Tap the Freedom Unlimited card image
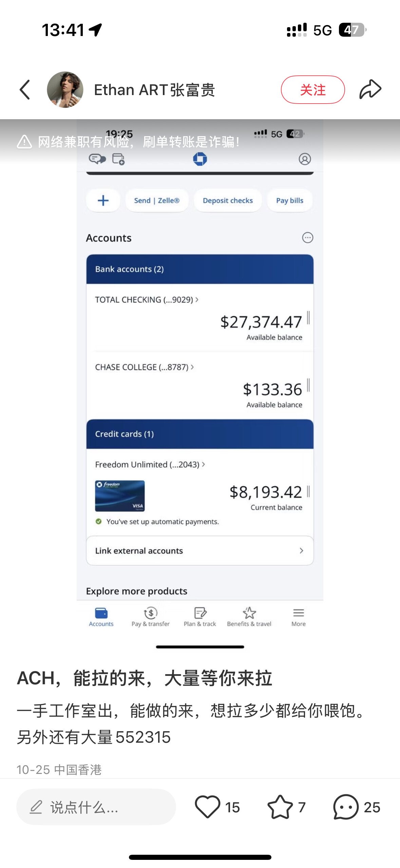 120,496
